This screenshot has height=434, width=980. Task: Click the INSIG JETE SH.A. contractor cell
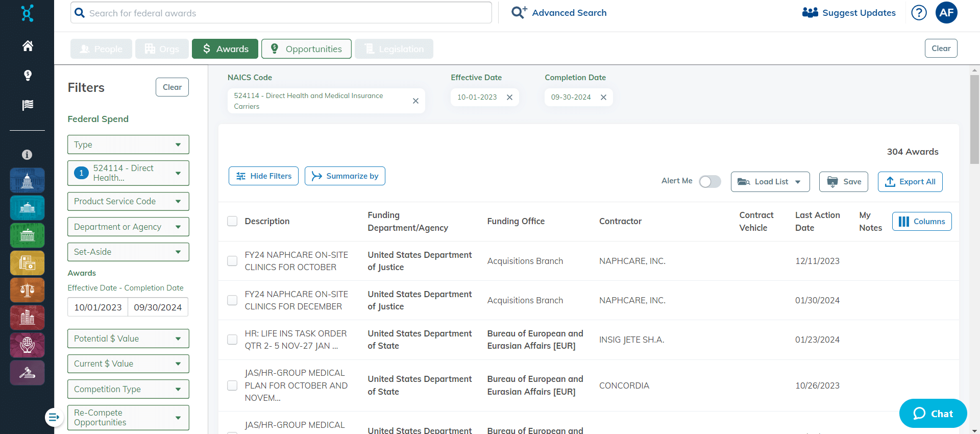tap(631, 340)
